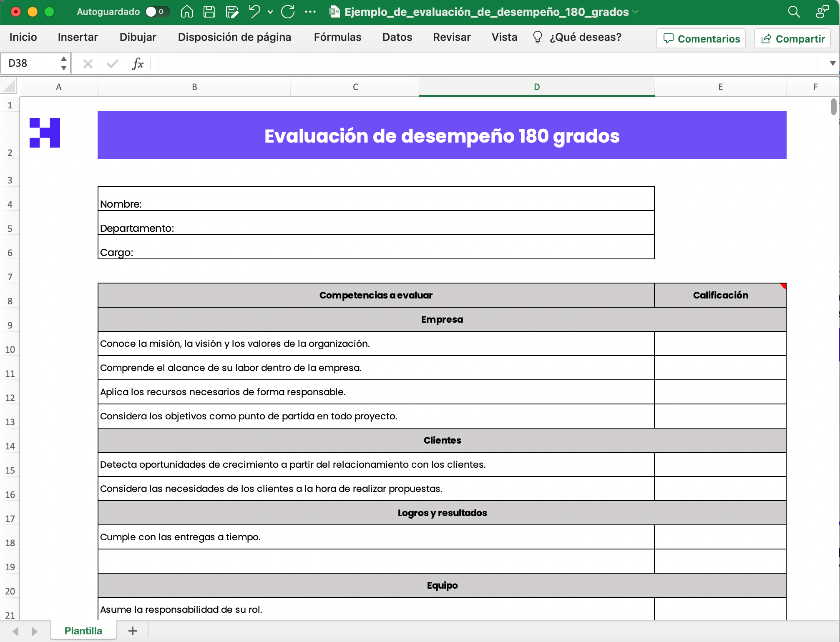This screenshot has height=642, width=840.
Task: Click inside the formula bar input
Action: tap(488, 63)
